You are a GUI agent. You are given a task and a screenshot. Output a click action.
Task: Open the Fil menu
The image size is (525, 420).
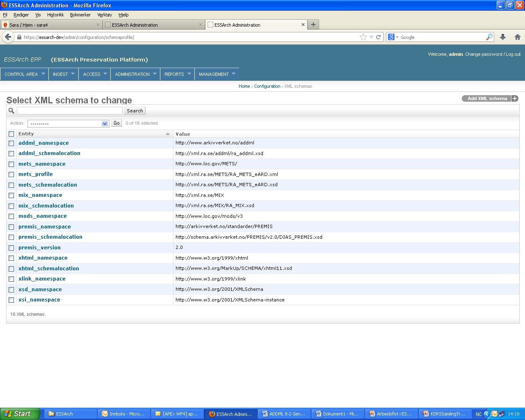pyautogui.click(x=5, y=15)
